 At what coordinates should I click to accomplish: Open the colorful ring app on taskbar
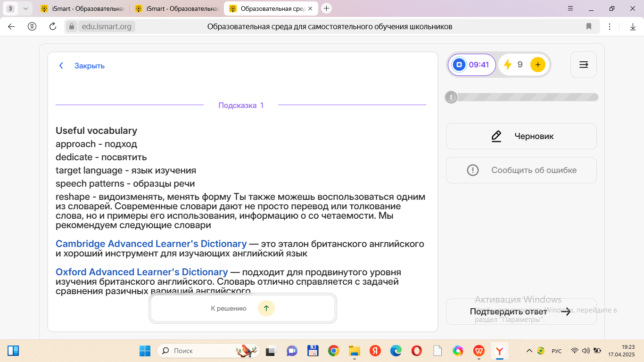click(458, 351)
